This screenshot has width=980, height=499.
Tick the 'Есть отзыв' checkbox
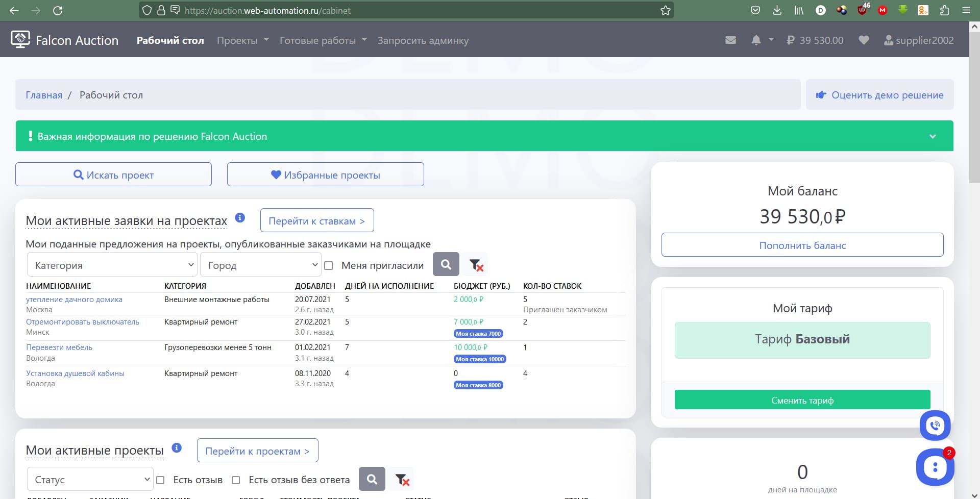pyautogui.click(x=160, y=480)
